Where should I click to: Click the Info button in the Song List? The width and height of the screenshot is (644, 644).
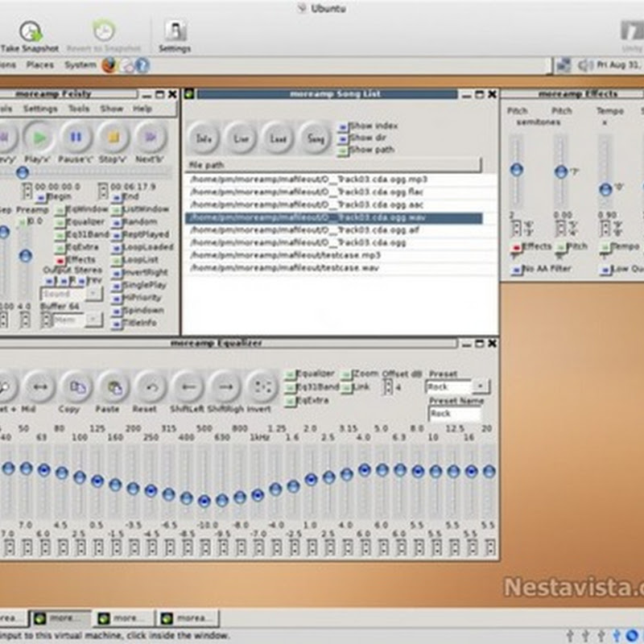[x=204, y=138]
